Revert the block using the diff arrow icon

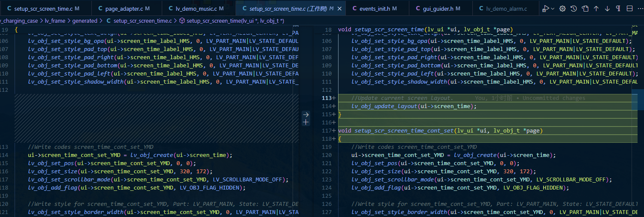306,115
